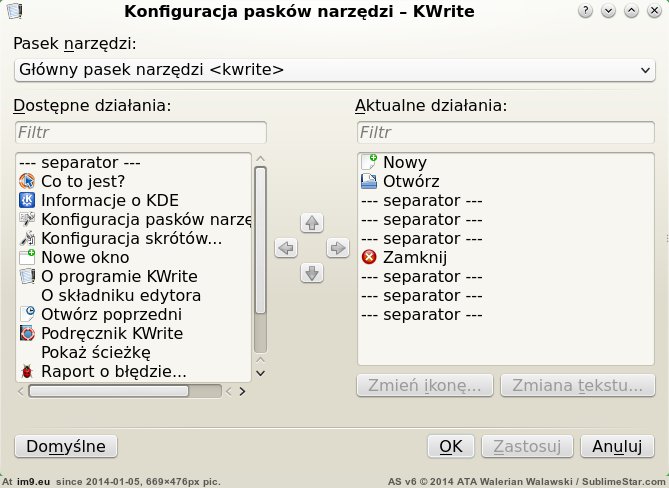Click the 'Informacje o KDE' icon
The width and height of the screenshot is (669, 488).
click(27, 200)
